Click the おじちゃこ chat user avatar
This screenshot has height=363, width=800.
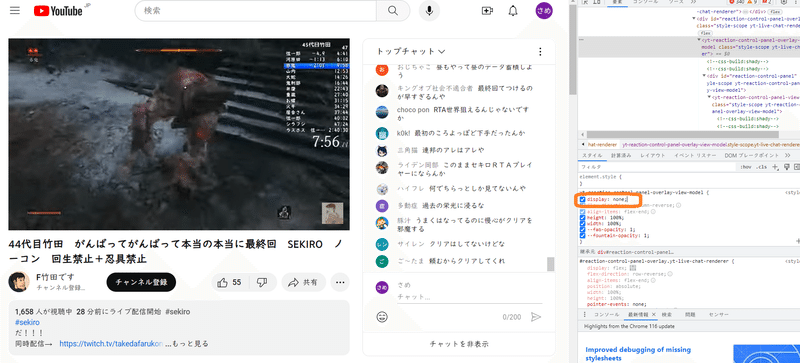(x=382, y=69)
